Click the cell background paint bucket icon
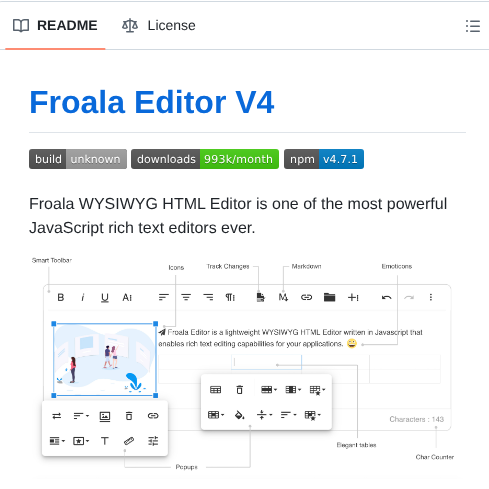The image size is (489, 489). [240, 415]
